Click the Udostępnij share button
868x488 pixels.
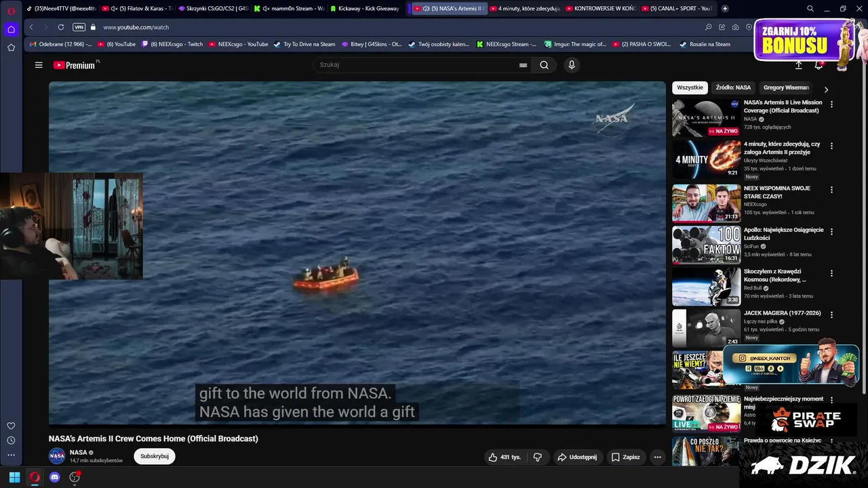tap(577, 457)
